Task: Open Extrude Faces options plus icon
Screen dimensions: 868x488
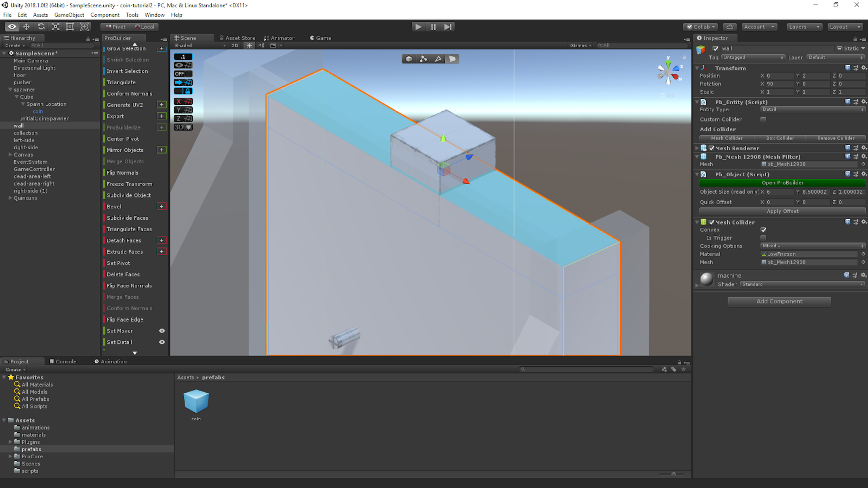Action: [x=162, y=252]
